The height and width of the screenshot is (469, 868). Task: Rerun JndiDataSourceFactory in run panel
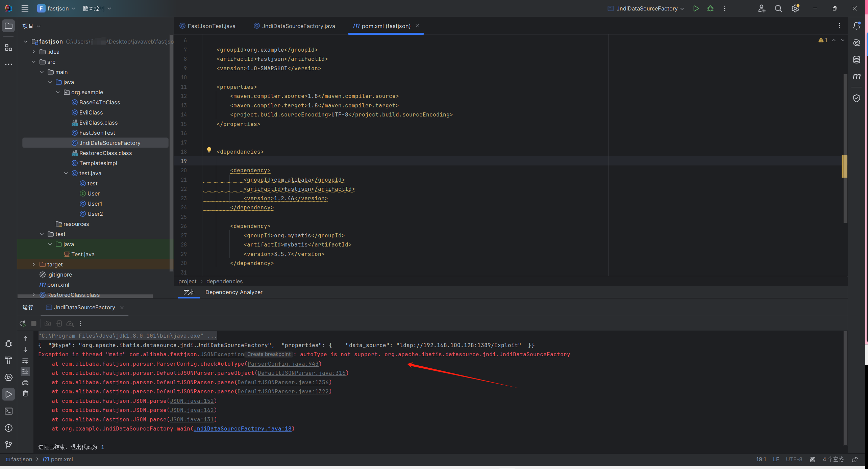click(23, 323)
